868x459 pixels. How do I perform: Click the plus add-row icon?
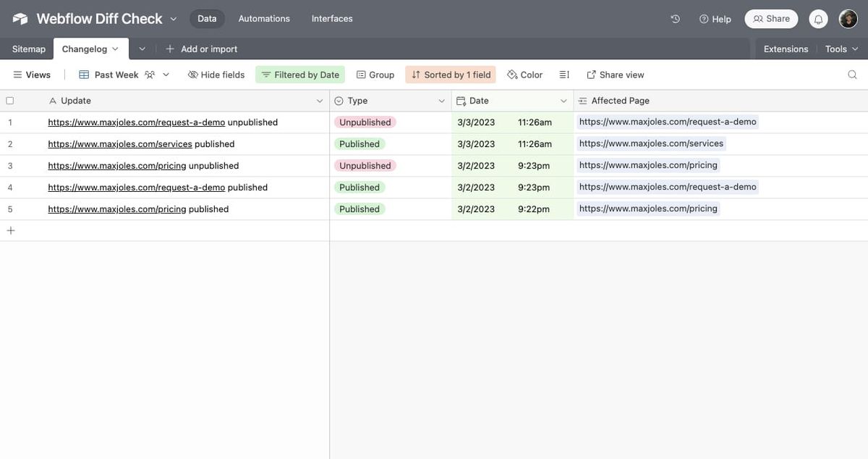coord(10,230)
